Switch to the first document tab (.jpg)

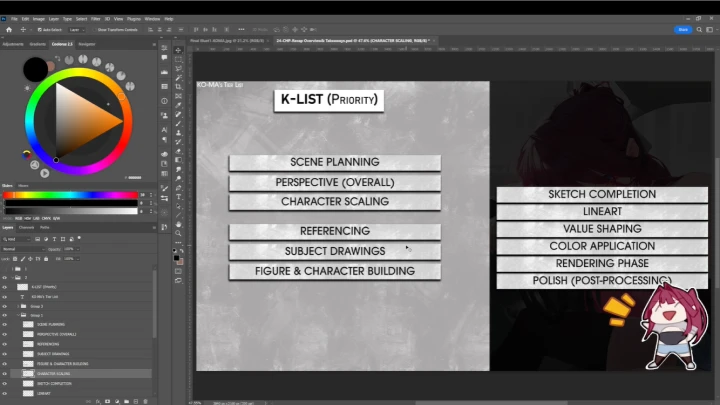(x=227, y=40)
